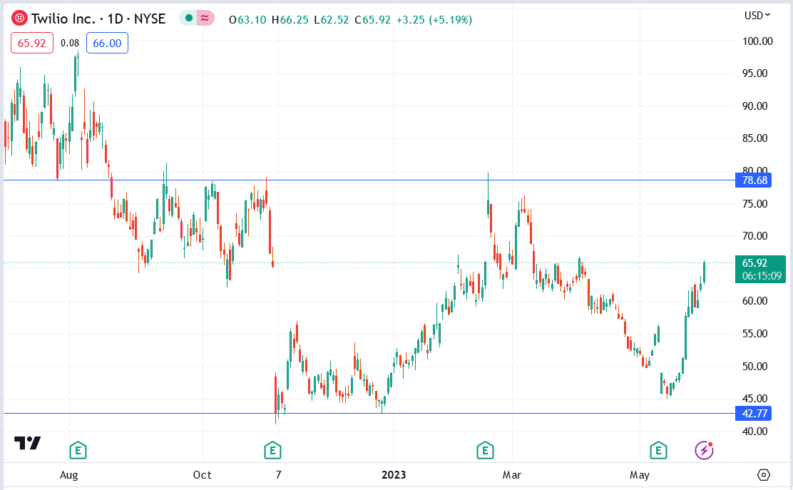793x490 pixels.
Task: Select the 78.68 horizontal line label
Action: [754, 180]
